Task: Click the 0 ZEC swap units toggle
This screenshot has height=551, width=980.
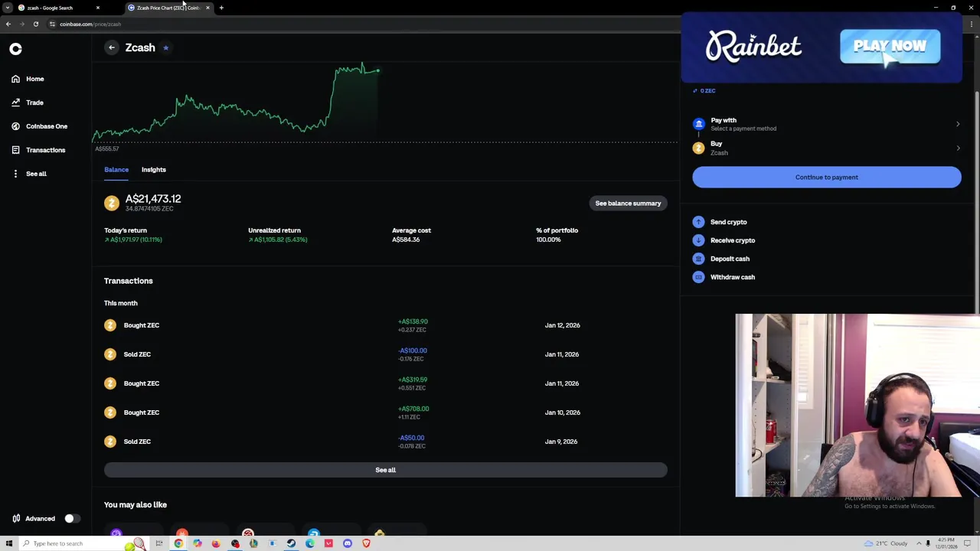Action: (x=704, y=91)
